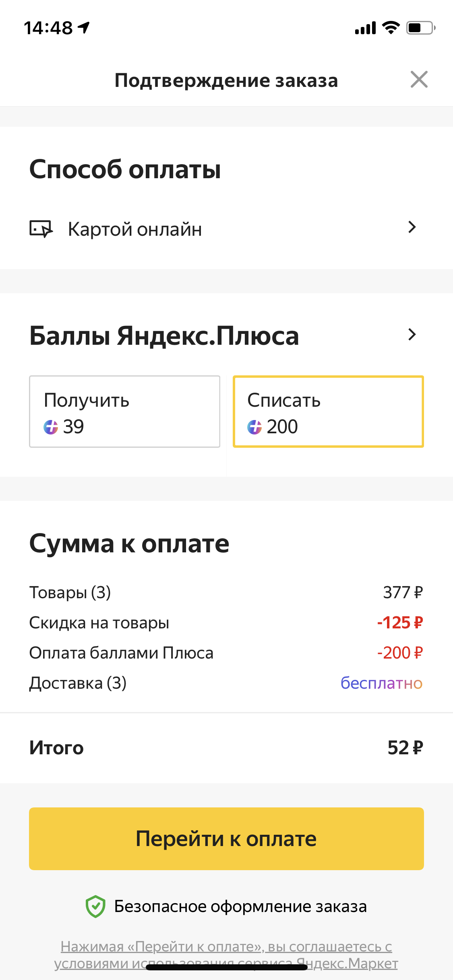This screenshot has height=980, width=453.
Task: Expand the Баллы Яндекс.Плюса section arrow
Action: click(x=412, y=334)
